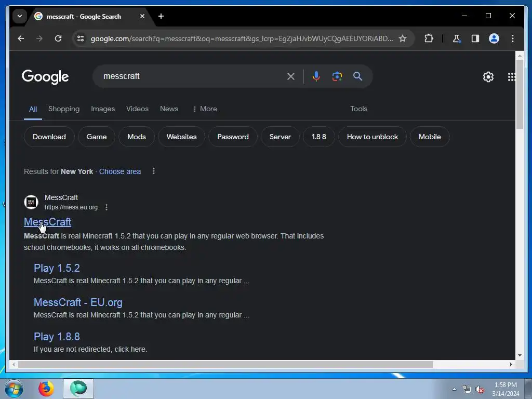Filter by Mods chip

(137, 137)
